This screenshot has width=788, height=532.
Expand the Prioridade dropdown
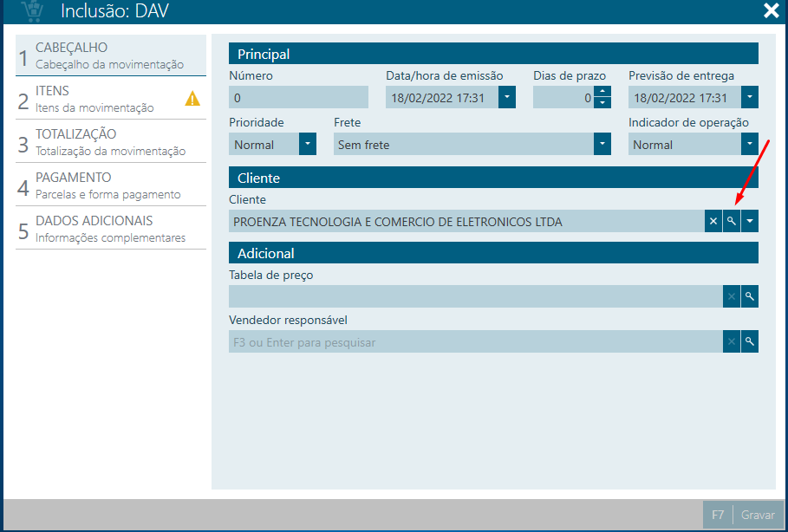[308, 144]
